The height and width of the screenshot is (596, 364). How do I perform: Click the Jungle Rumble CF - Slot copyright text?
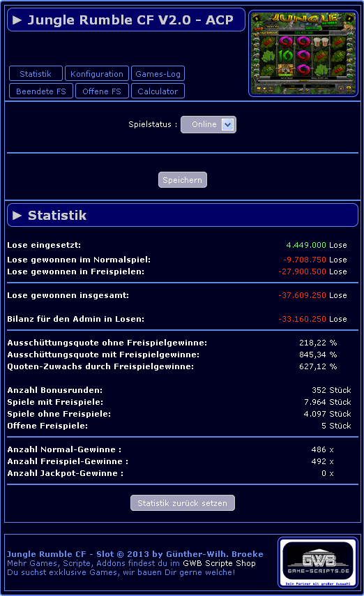[135, 554]
